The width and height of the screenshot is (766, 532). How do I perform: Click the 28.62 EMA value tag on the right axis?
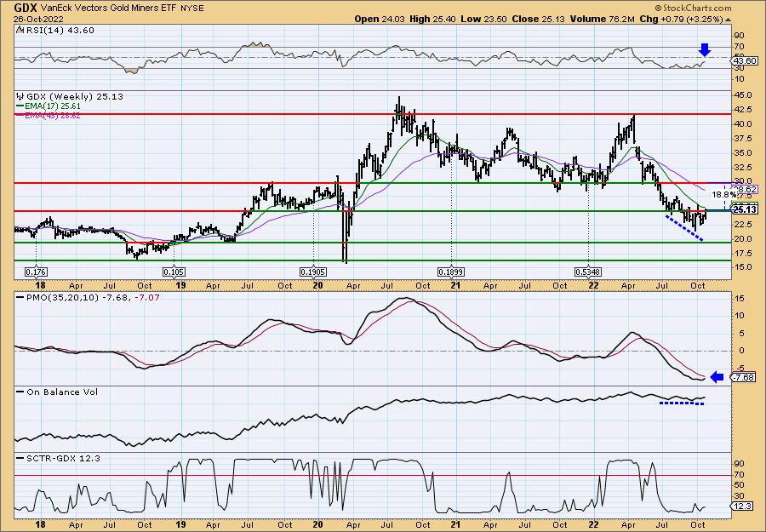click(x=746, y=189)
